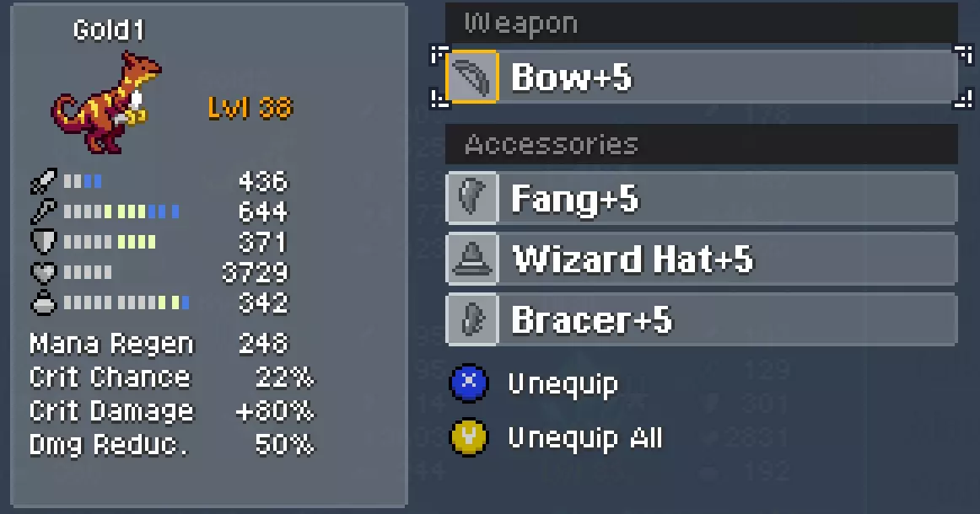Image resolution: width=980 pixels, height=514 pixels.
Task: Select the Bracer+5 accessory slot
Action: pos(702,319)
